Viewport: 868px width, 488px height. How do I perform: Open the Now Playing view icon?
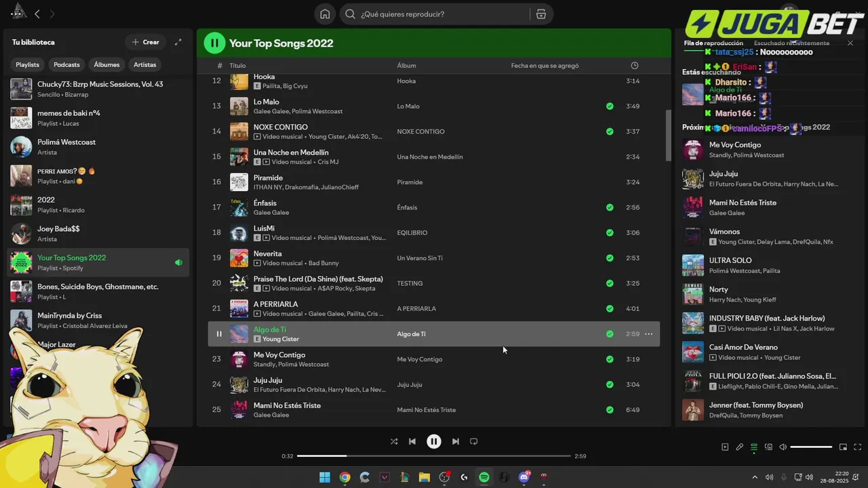[725, 447]
